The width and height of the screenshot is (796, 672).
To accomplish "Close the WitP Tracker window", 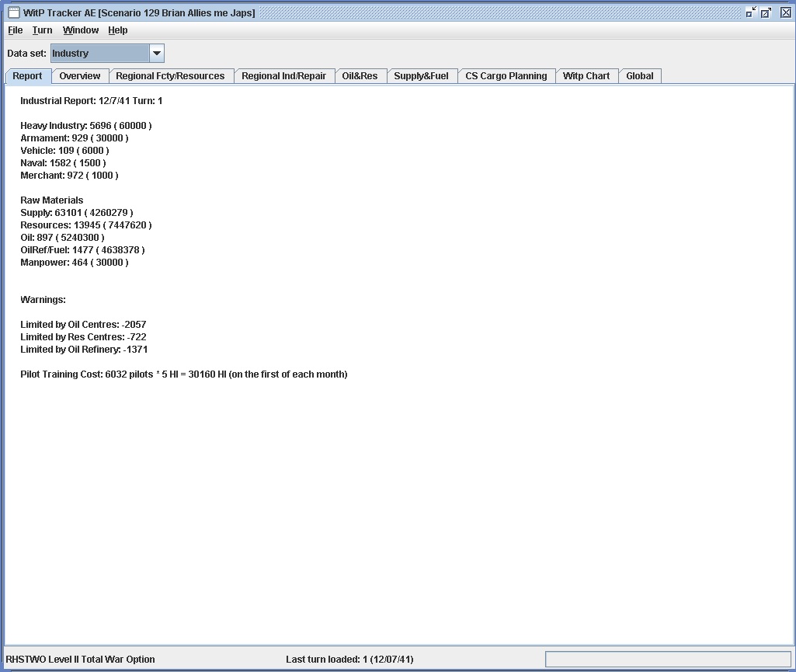I will tap(785, 12).
